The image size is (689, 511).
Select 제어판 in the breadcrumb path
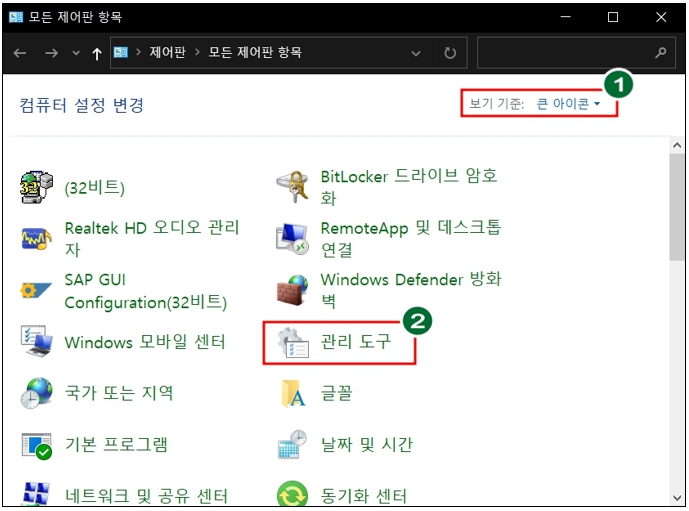pos(168,52)
